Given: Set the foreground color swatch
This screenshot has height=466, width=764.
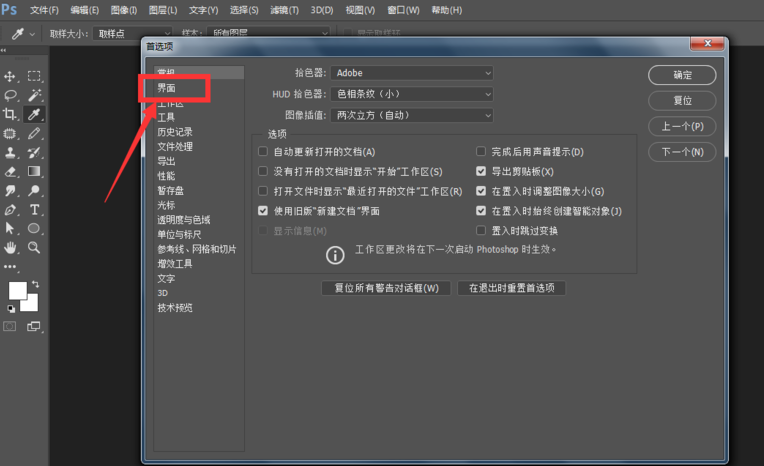Looking at the screenshot, I should pyautogui.click(x=17, y=290).
